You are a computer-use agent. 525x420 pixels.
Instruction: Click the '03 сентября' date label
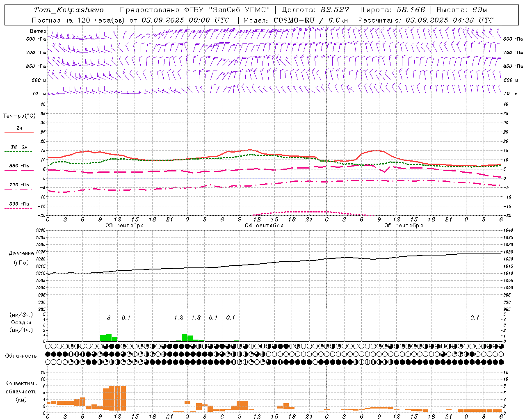[125, 226]
